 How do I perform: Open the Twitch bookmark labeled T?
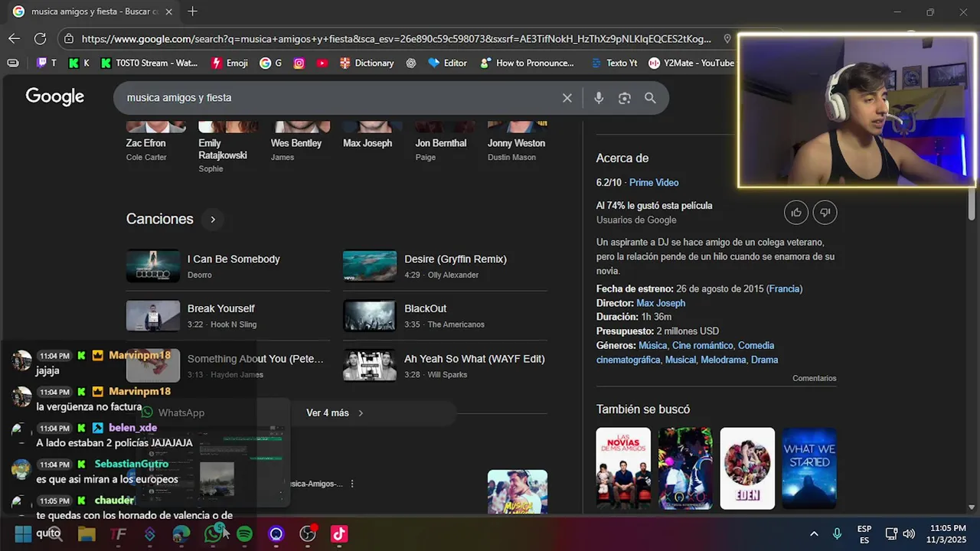tap(47, 63)
